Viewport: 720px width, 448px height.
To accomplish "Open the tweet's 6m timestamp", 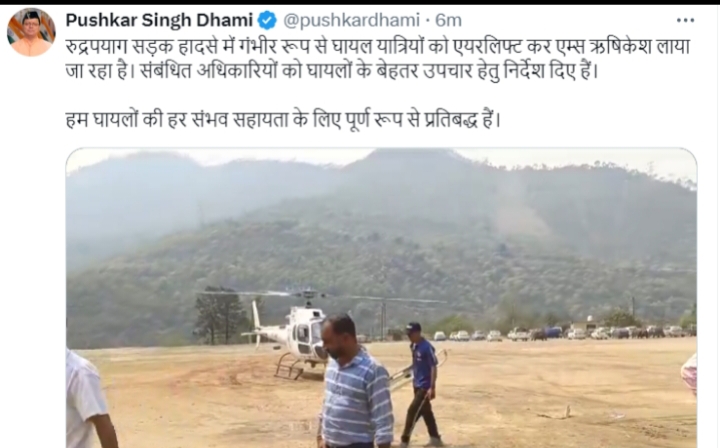I will 448,20.
